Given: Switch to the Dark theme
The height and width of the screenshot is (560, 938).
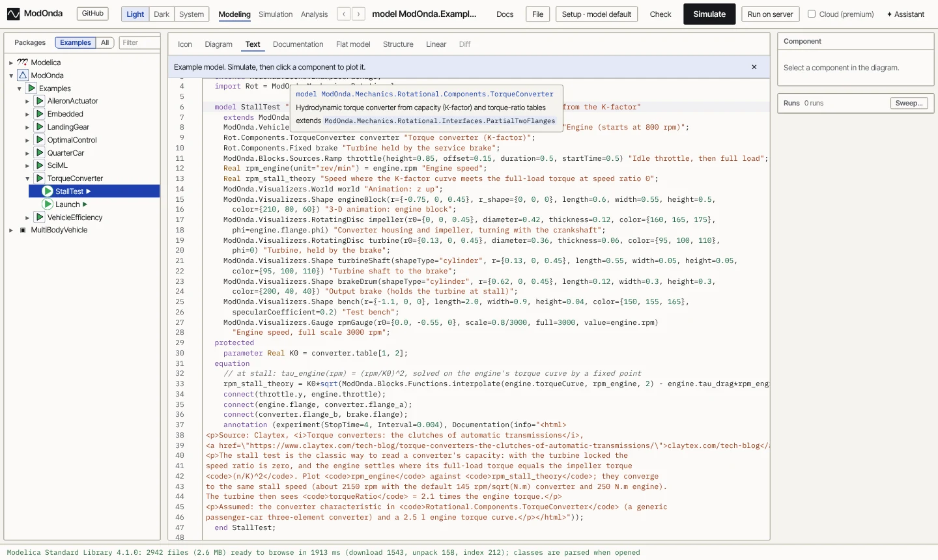Looking at the screenshot, I should point(162,14).
